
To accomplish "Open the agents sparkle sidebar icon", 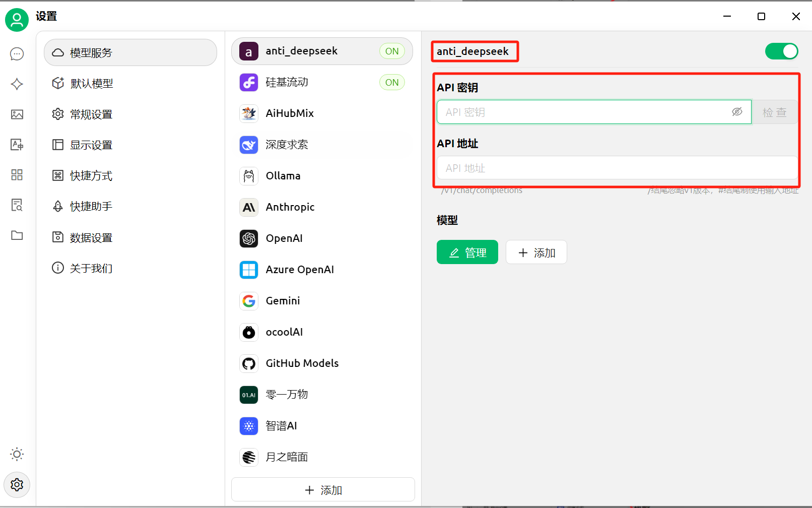I will [17, 84].
